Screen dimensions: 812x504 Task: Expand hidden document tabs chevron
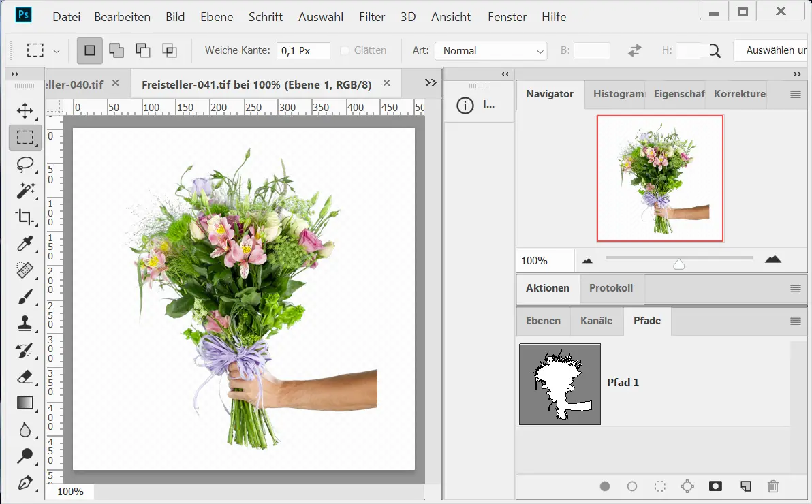[x=430, y=83]
